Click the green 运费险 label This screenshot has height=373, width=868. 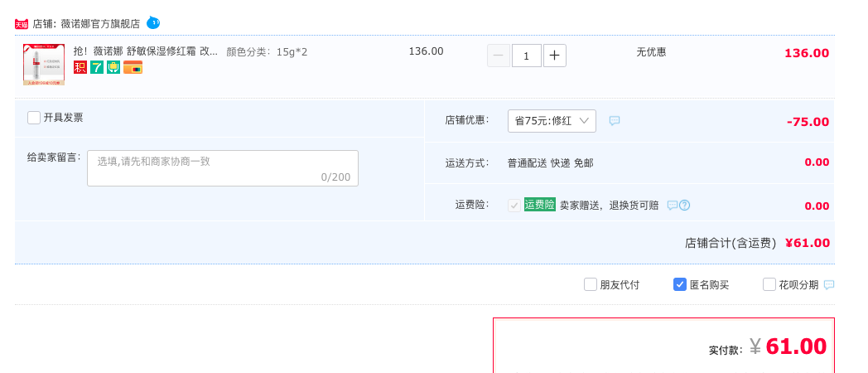pos(540,205)
